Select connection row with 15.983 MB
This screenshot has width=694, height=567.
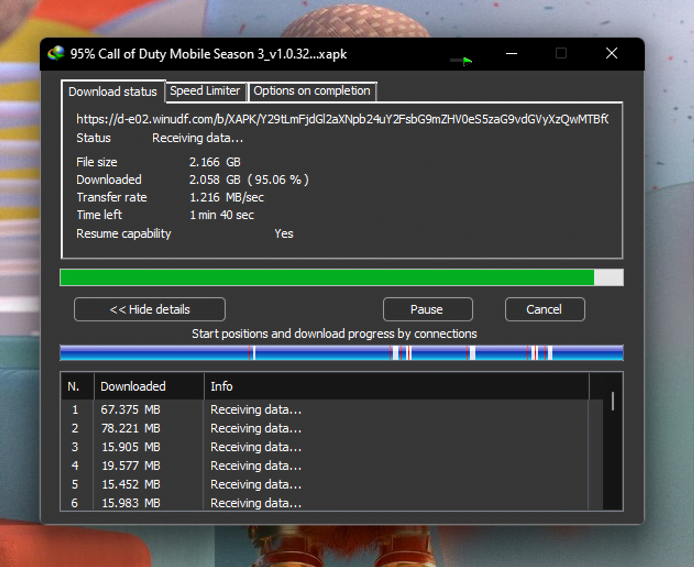click(x=332, y=502)
